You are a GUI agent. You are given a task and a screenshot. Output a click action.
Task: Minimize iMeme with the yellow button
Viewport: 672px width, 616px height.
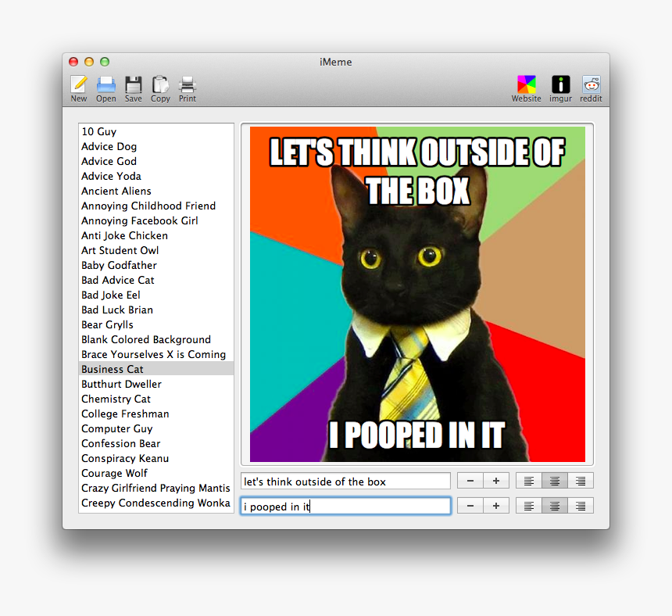pyautogui.click(x=89, y=62)
